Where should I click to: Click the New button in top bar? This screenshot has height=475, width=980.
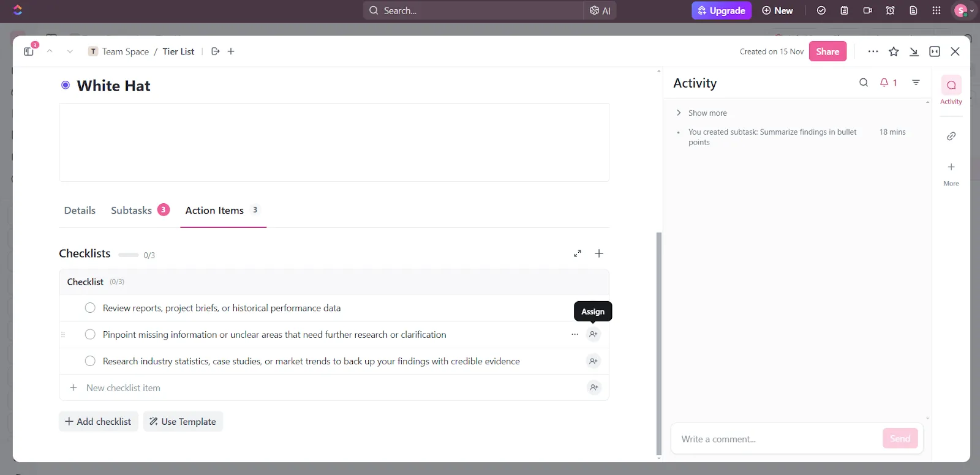(x=777, y=10)
